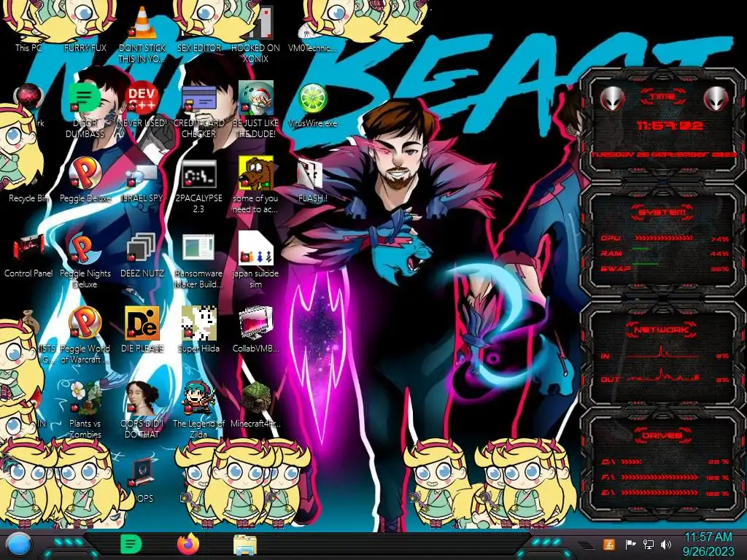Click the RAM 44% readout
This screenshot has width=747, height=560.
(719, 254)
